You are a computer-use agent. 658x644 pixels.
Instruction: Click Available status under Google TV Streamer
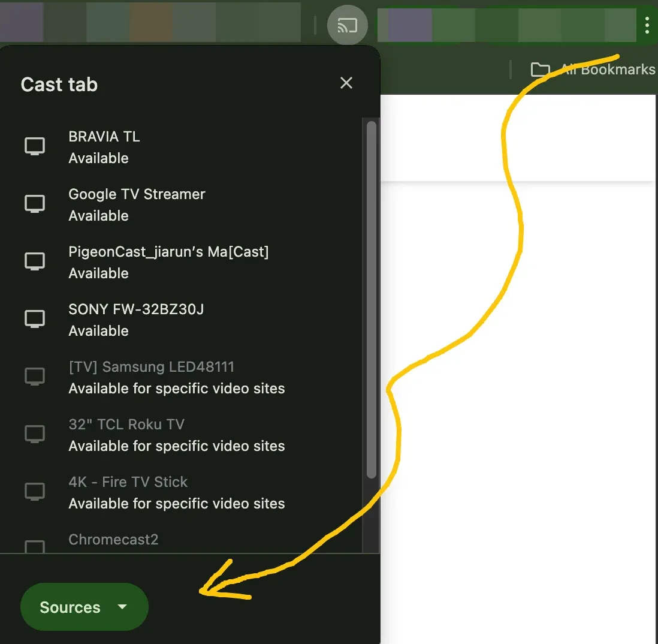tap(99, 216)
